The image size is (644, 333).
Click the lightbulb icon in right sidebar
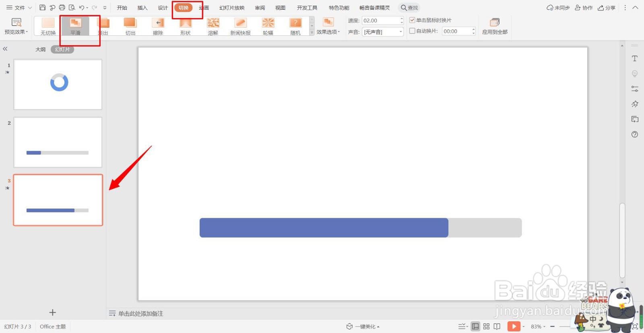tap(635, 74)
